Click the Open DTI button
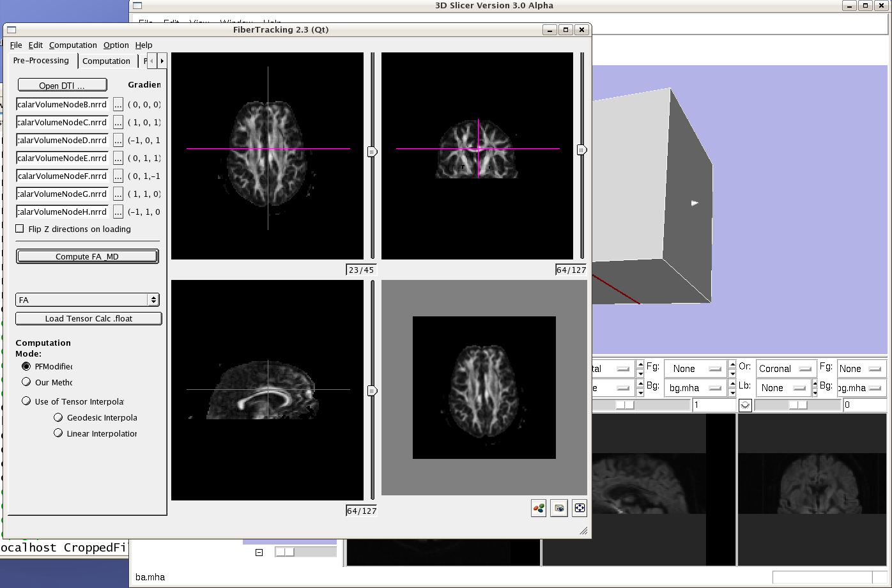 click(x=62, y=86)
